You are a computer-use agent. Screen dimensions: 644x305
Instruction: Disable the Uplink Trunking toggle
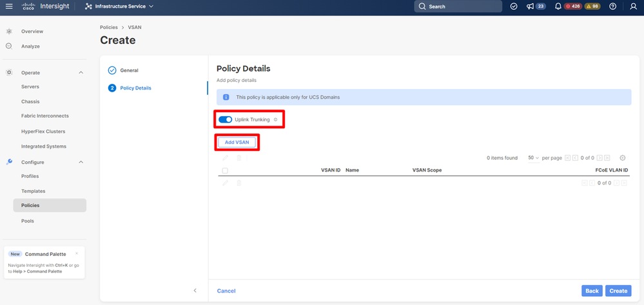[225, 120]
